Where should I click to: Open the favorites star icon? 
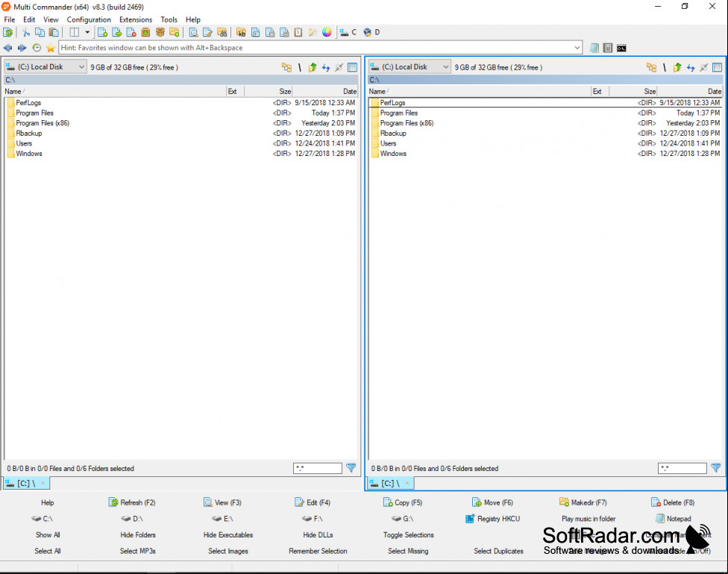tap(51, 48)
